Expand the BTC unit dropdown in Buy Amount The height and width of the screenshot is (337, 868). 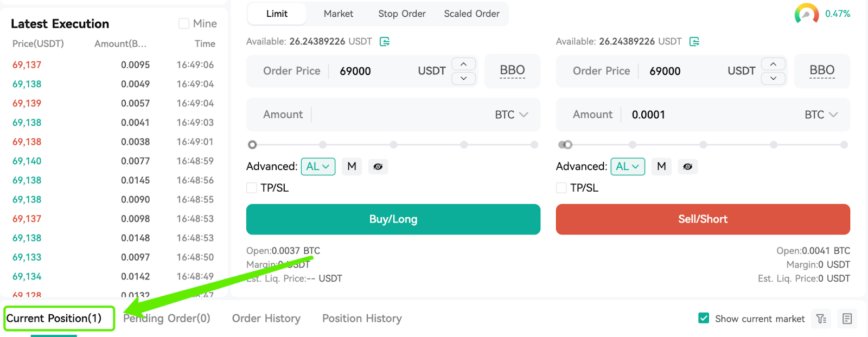[512, 115]
